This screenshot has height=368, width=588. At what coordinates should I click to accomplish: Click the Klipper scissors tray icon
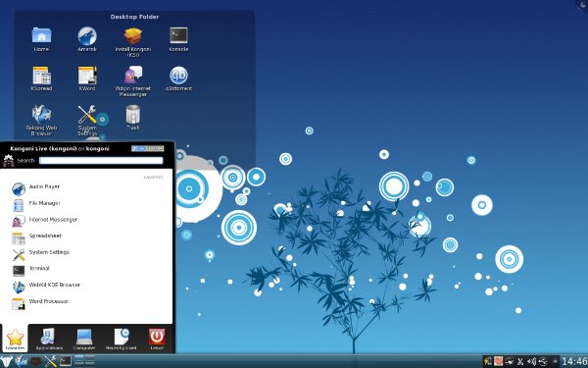coord(520,361)
